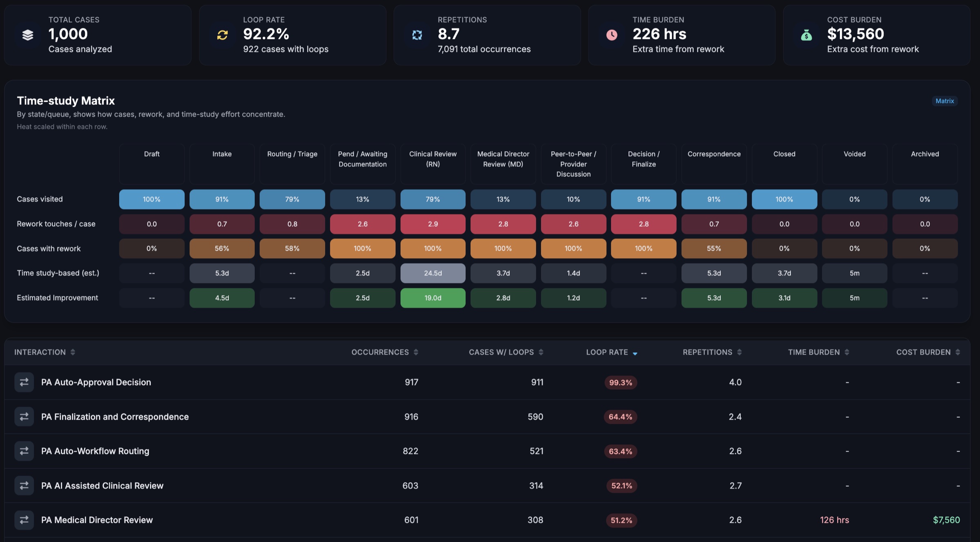
Task: Click the 51.2% loop rate badge
Action: coord(621,520)
